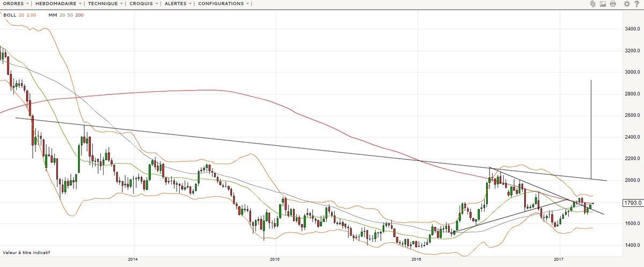Click the layers stack icon
The width and height of the screenshot is (644, 267).
(592, 4)
